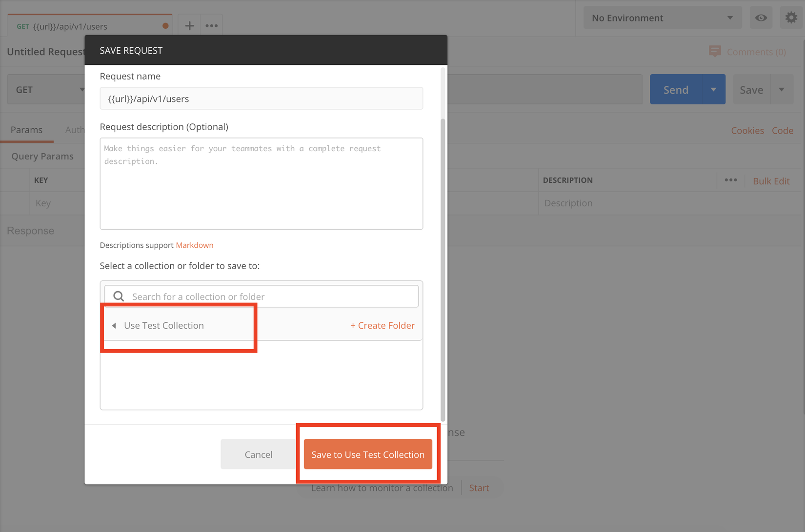The height and width of the screenshot is (532, 805).
Task: Click the Comments speech bubble icon
Action: [715, 52]
